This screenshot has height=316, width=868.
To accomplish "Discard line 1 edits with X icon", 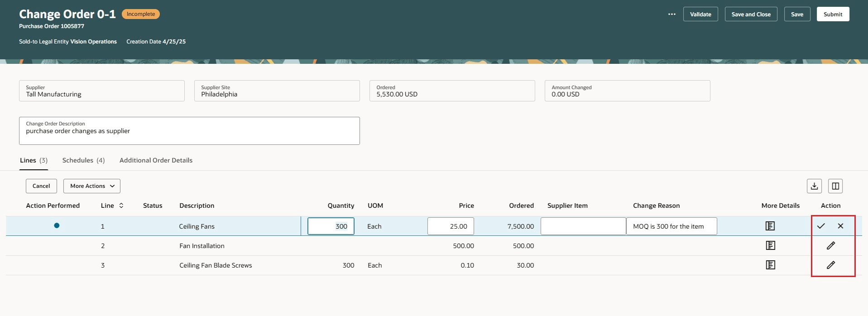I will pos(840,226).
